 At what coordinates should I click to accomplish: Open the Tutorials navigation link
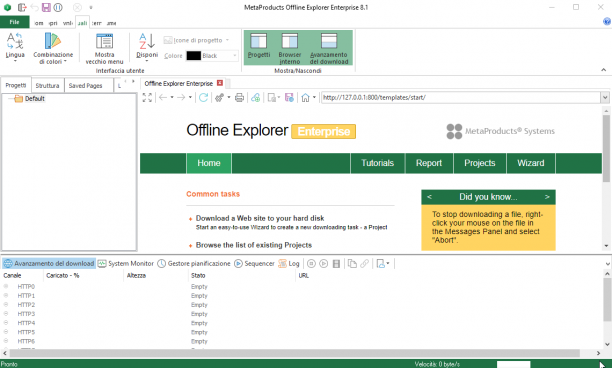click(377, 163)
